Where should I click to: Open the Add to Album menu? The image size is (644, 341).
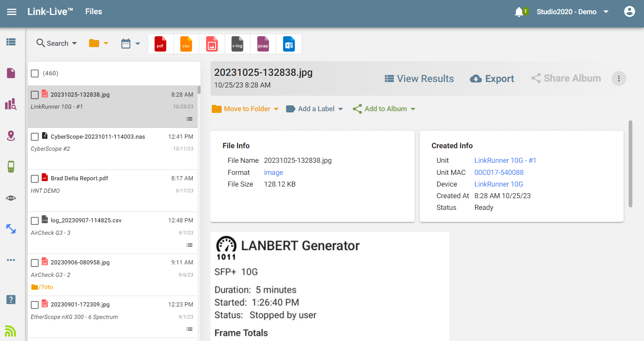(384, 109)
